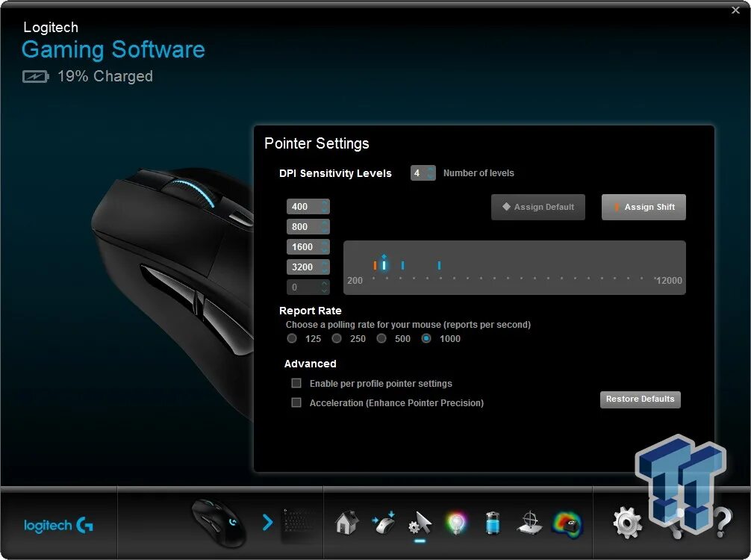Open the Lighting settings bulb icon
The height and width of the screenshot is (560, 751).
(x=456, y=523)
